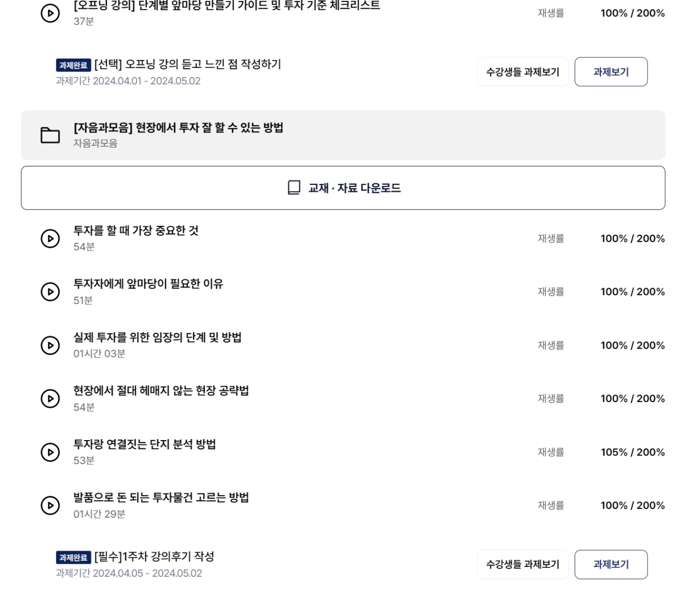Open 과제보기 for 오프닝 강의 느낀 점 assignment

click(x=611, y=72)
